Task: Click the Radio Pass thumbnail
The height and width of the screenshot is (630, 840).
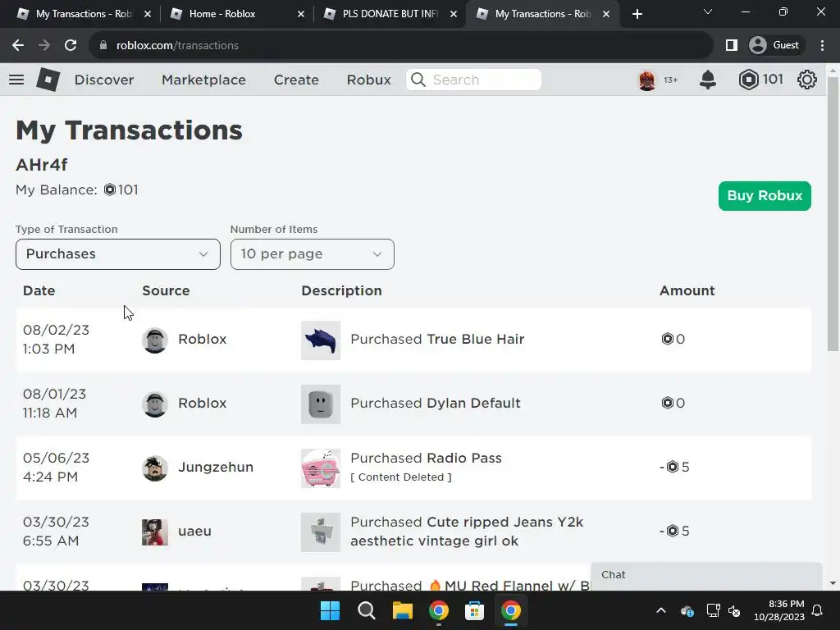Action: click(x=321, y=468)
